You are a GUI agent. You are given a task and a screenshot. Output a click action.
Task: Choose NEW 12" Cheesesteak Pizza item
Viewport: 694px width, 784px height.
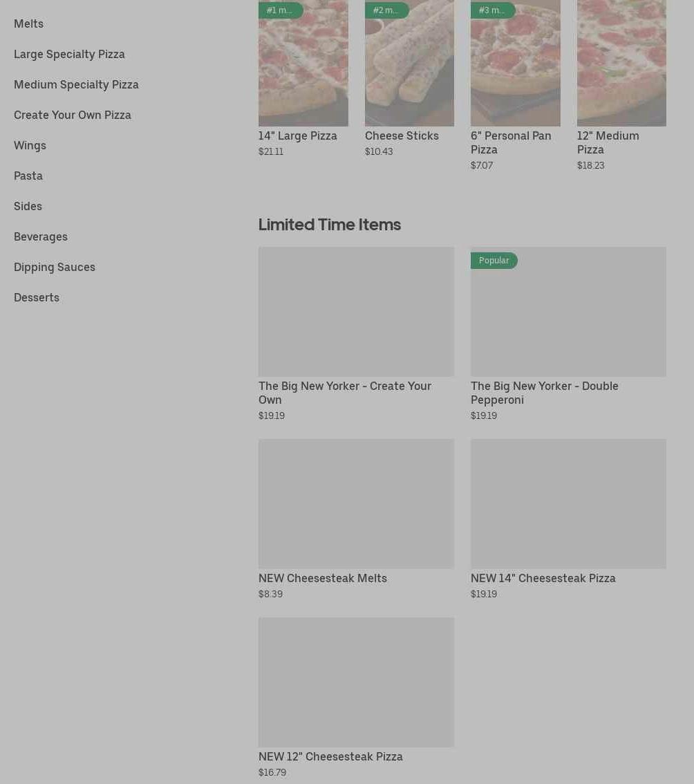[356, 698]
